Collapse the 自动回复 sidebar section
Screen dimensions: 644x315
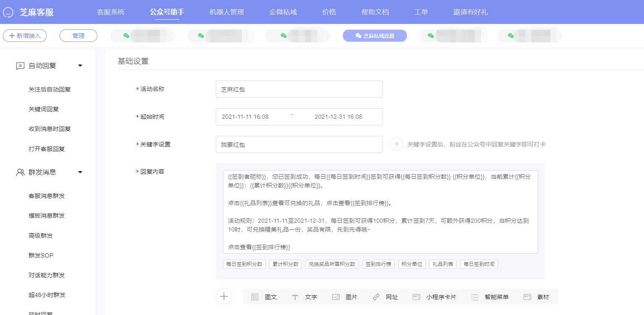pos(80,66)
